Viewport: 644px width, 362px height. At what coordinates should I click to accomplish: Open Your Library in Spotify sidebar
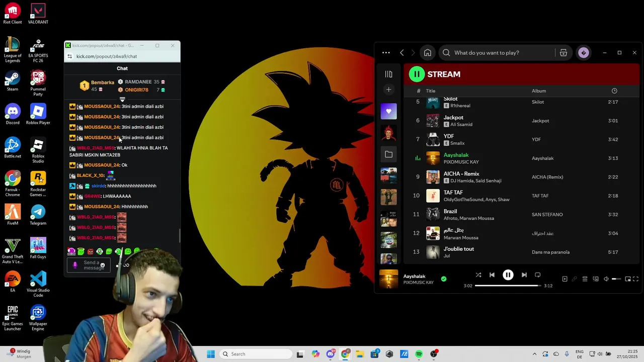pos(388,74)
